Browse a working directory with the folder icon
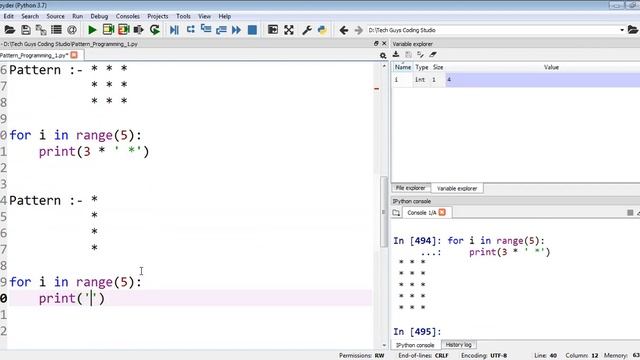The image size is (640, 360). (x=633, y=30)
